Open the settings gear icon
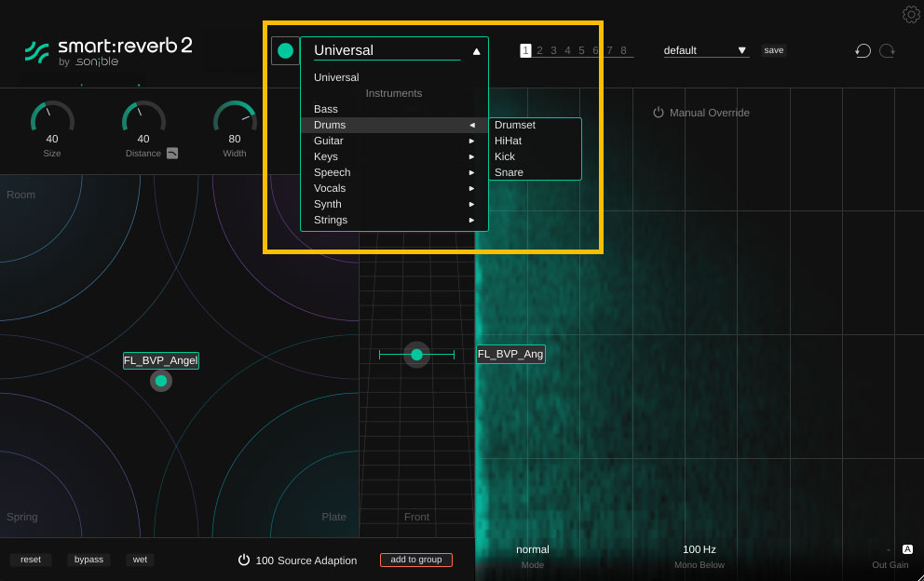Image resolution: width=924 pixels, height=581 pixels. 911,14
